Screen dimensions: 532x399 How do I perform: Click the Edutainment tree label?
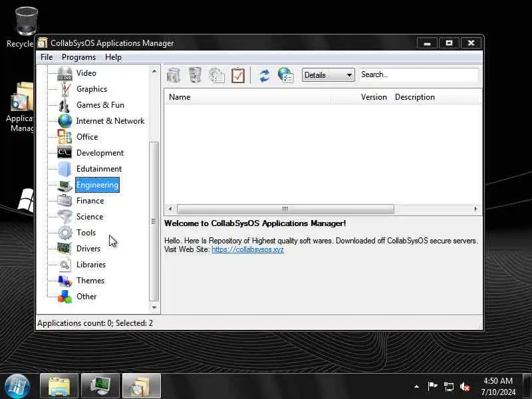click(99, 169)
